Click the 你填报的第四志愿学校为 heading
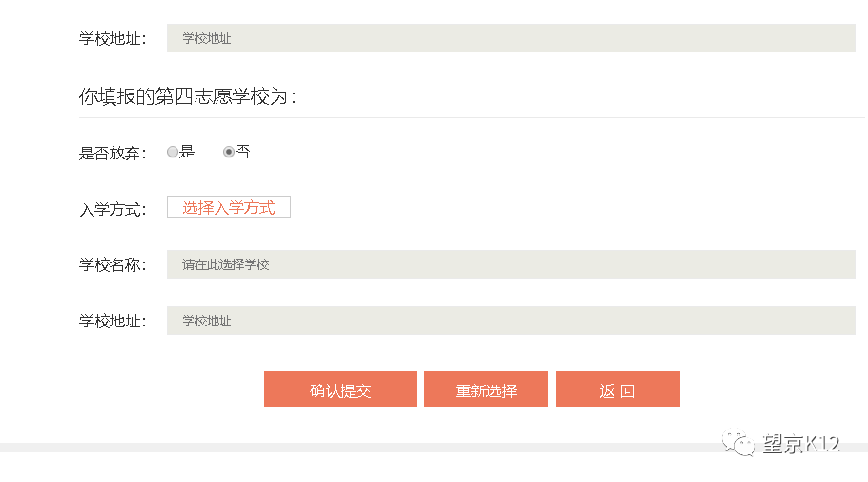This screenshot has height=482, width=868. tap(187, 96)
